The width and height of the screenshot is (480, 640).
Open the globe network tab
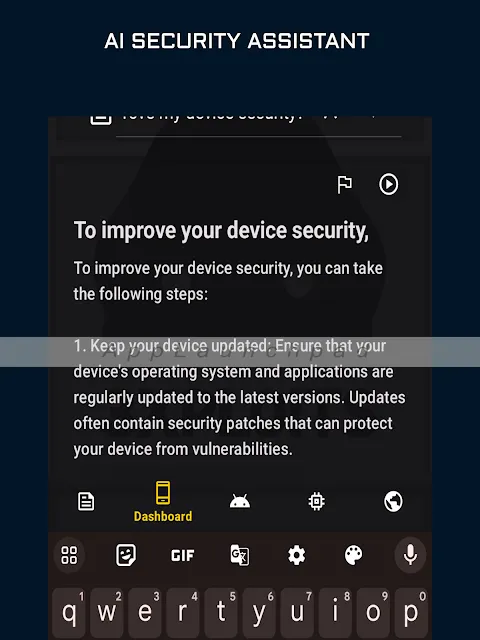click(x=393, y=501)
